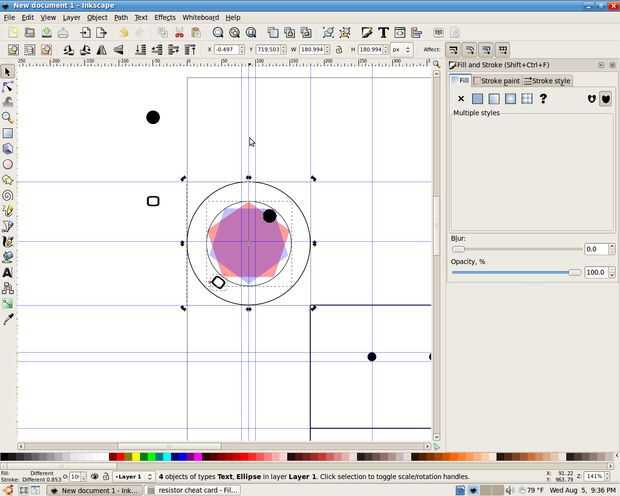
Task: Flip selected objects horizontally
Action: (x=102, y=50)
